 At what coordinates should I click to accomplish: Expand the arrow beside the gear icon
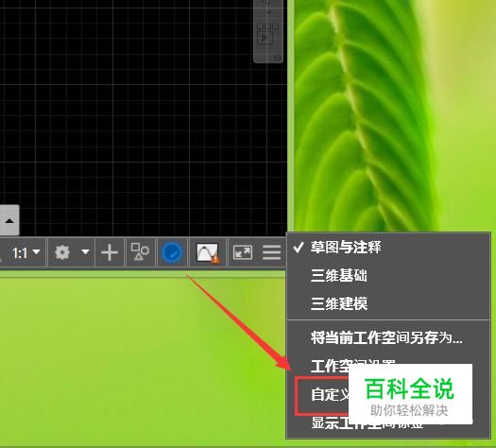pyautogui.click(x=85, y=251)
